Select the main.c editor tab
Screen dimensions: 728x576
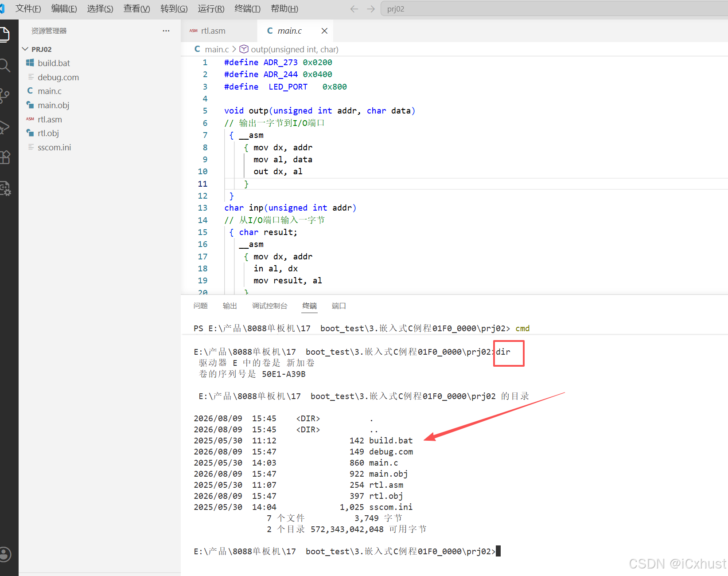(x=295, y=31)
